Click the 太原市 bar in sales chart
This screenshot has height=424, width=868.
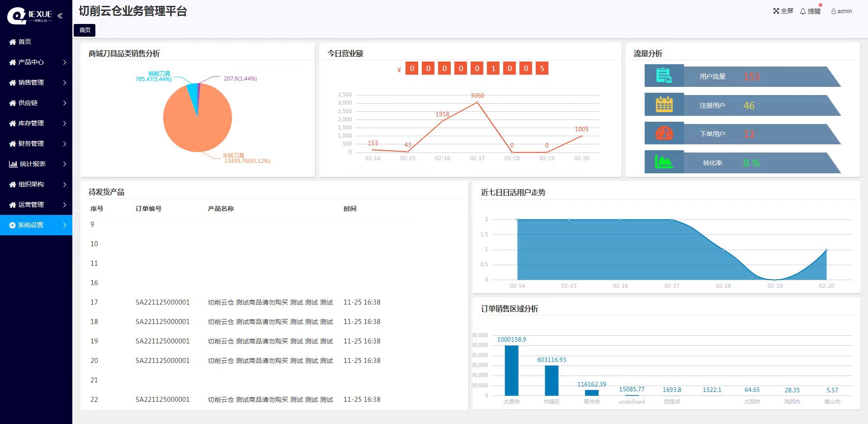[511, 371]
